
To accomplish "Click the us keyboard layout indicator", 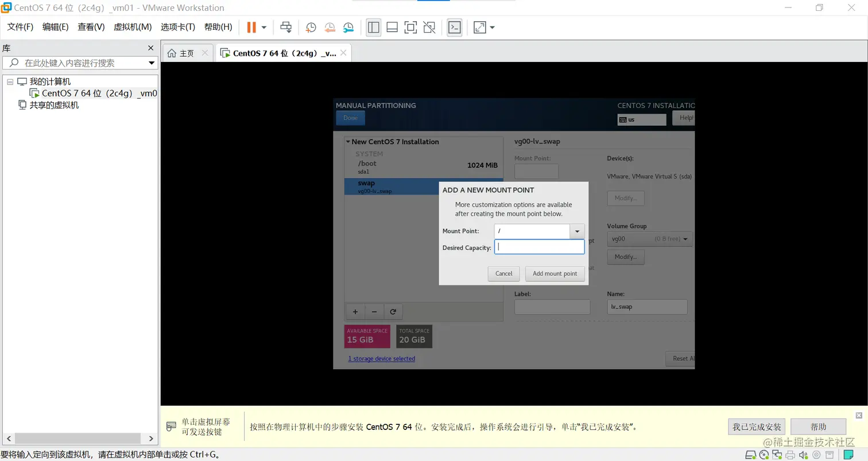I will point(642,119).
